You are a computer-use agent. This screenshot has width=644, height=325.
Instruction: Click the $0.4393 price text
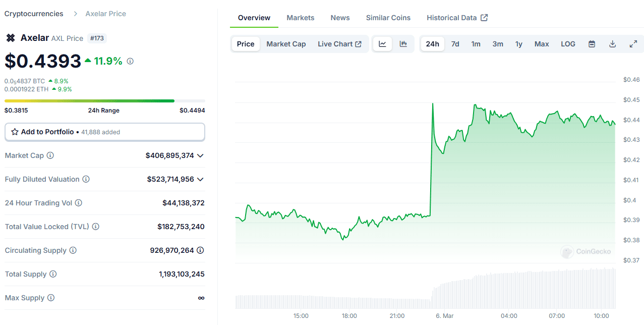[43, 61]
